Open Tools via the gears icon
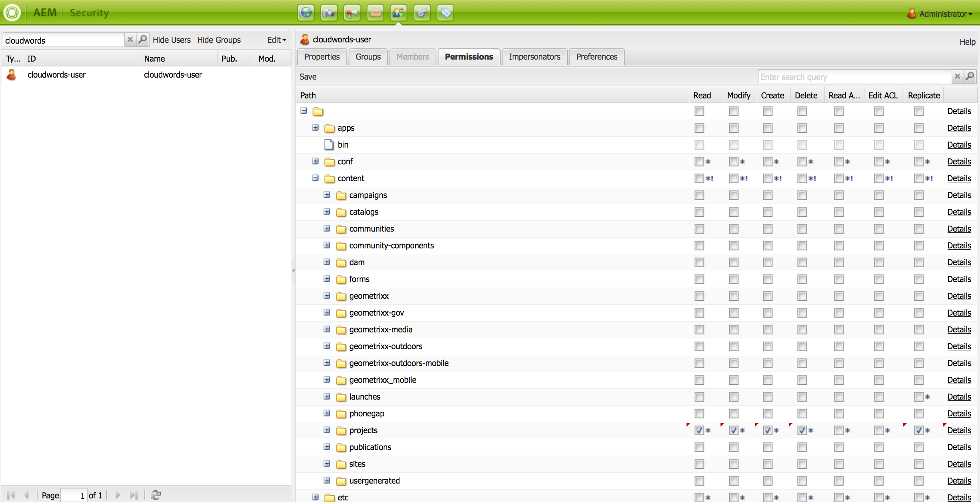980x502 pixels. point(422,13)
